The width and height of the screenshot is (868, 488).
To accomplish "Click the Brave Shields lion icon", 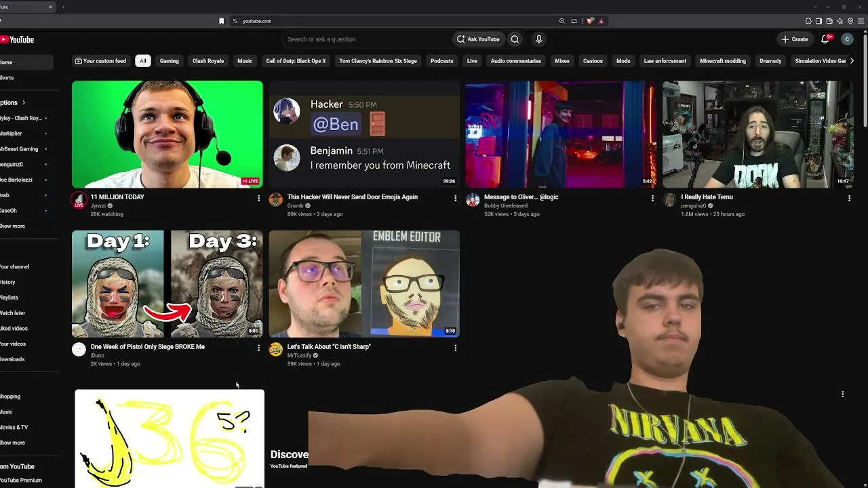I will tap(590, 21).
